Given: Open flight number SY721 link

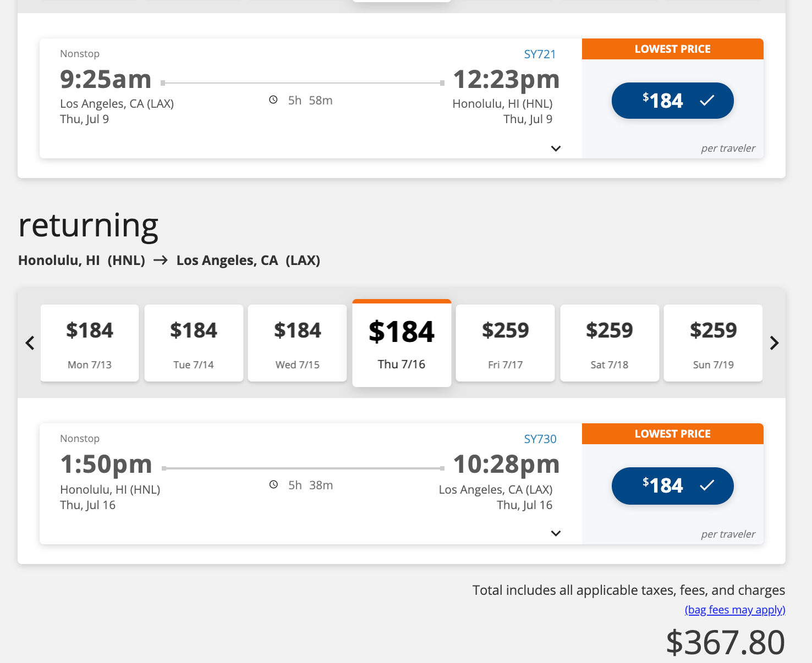Looking at the screenshot, I should coord(540,54).
